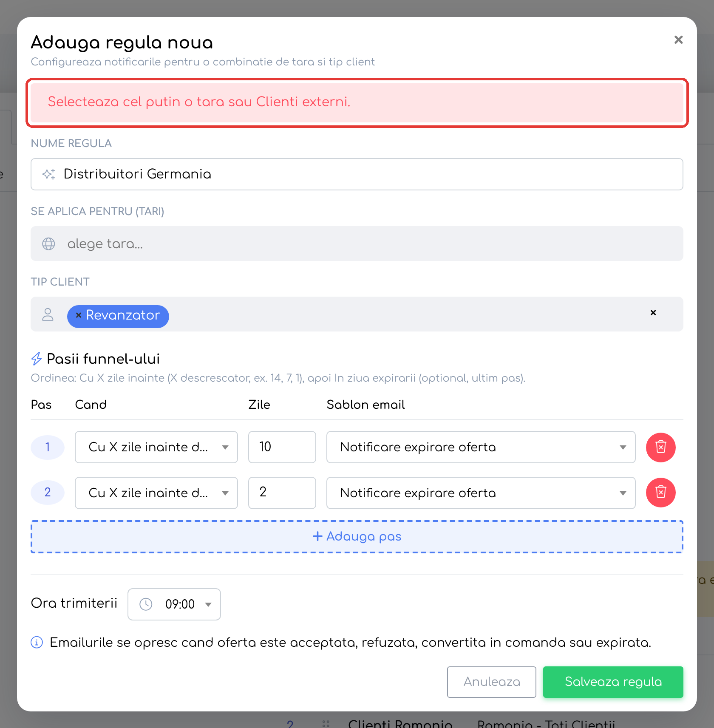Add a new step with Adauga pas
714x728 pixels.
[x=357, y=537]
